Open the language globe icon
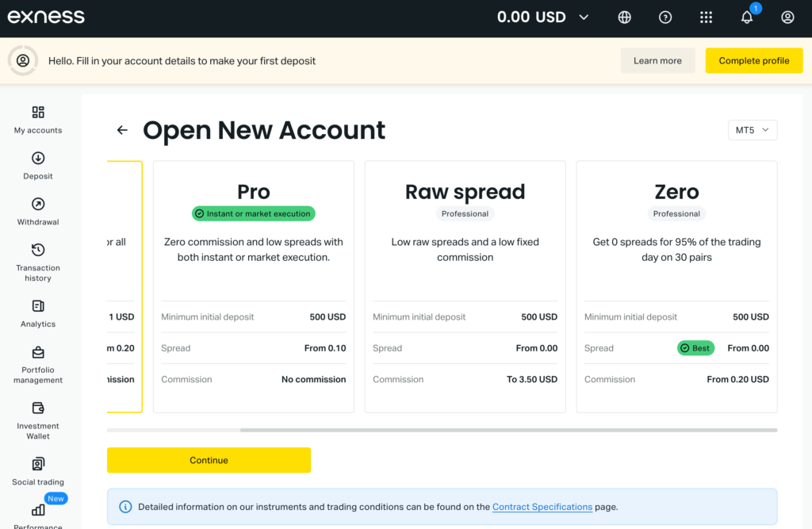The width and height of the screenshot is (812, 529). pos(625,17)
